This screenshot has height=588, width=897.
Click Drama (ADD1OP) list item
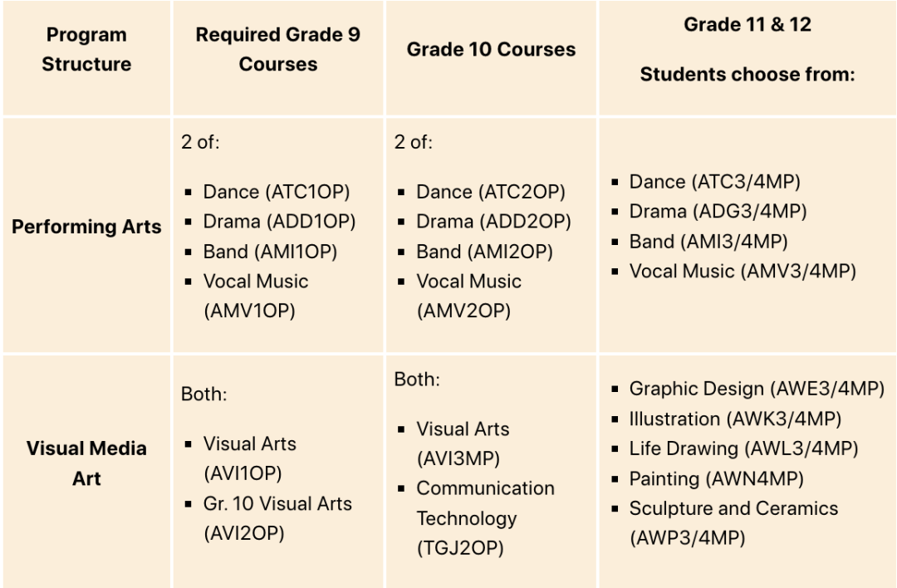tap(279, 222)
